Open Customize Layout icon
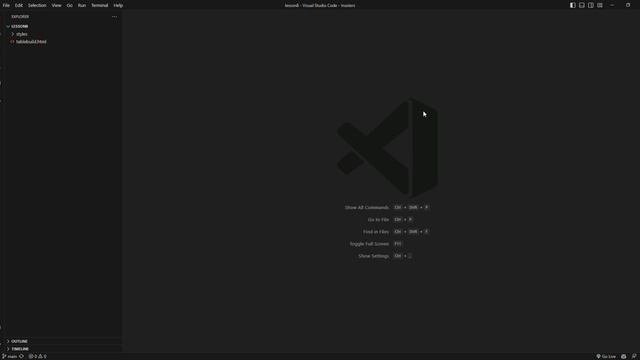The width and height of the screenshot is (640, 360). [600, 5]
